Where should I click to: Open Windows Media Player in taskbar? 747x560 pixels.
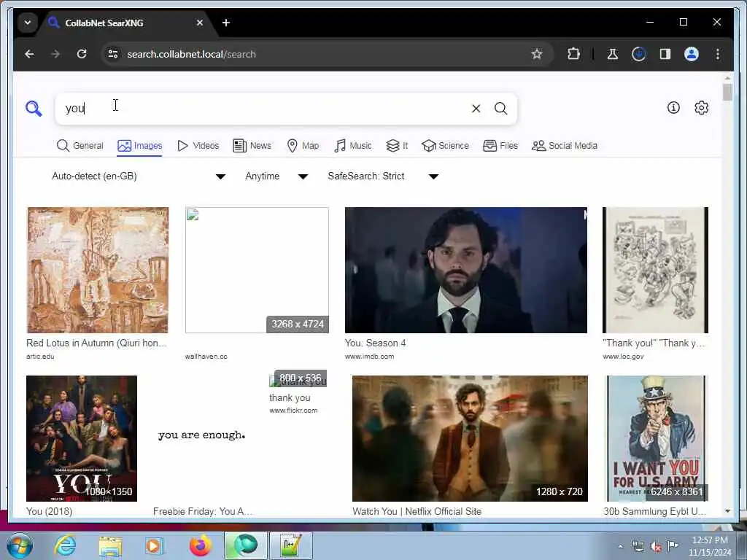pyautogui.click(x=155, y=545)
